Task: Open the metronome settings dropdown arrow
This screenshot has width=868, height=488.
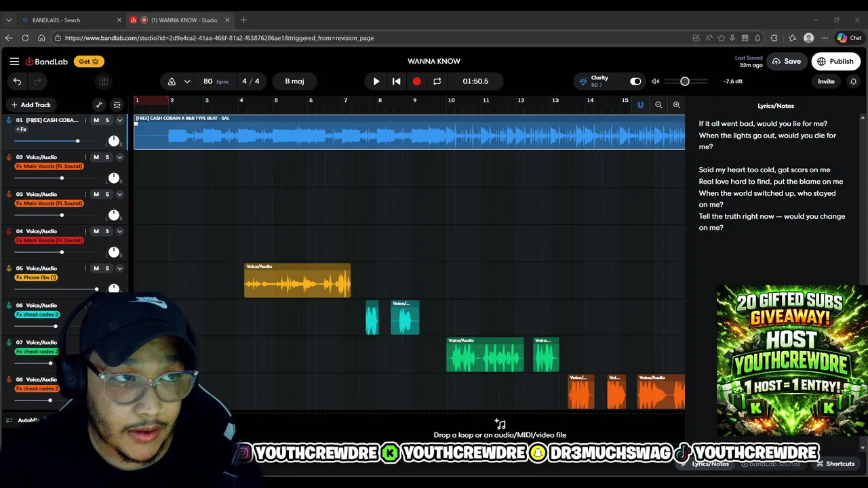Action: pos(186,81)
